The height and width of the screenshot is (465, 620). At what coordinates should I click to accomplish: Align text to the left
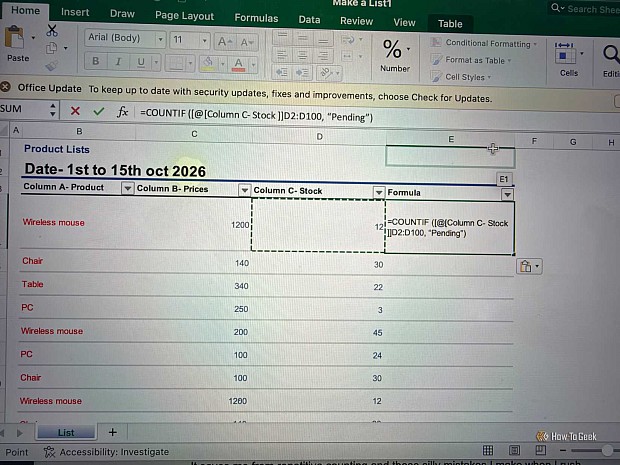tap(282, 55)
